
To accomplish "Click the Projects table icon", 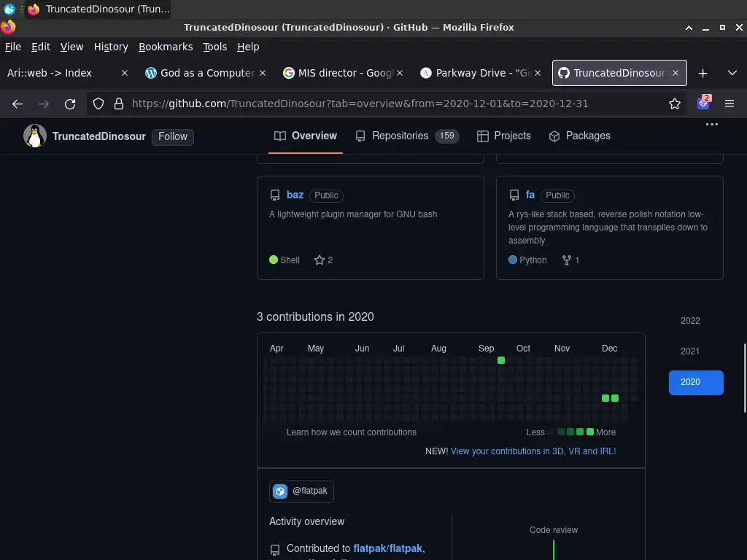I will click(x=483, y=136).
